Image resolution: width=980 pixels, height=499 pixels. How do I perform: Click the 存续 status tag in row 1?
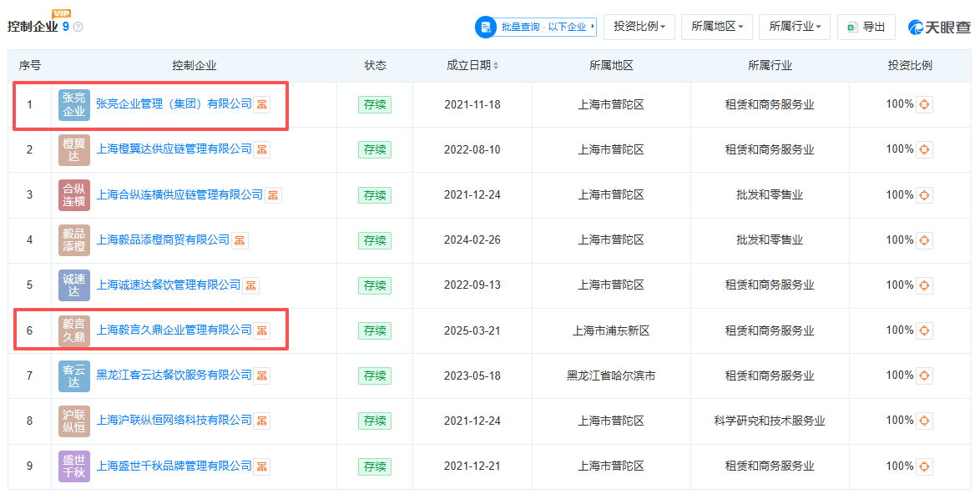pyautogui.click(x=375, y=104)
